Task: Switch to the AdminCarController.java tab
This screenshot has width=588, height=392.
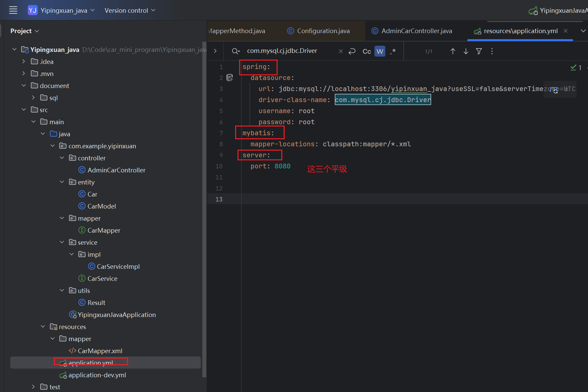Action: click(416, 31)
